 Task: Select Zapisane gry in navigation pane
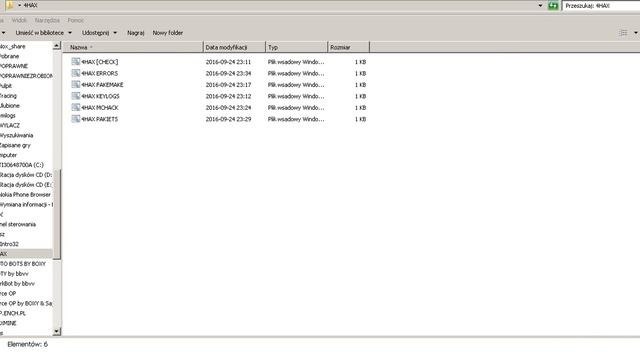tap(15, 145)
